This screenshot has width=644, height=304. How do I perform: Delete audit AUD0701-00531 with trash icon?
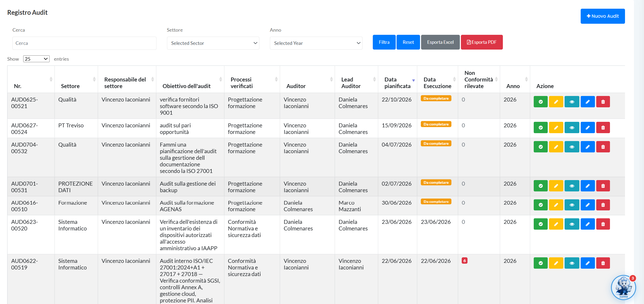[603, 186]
